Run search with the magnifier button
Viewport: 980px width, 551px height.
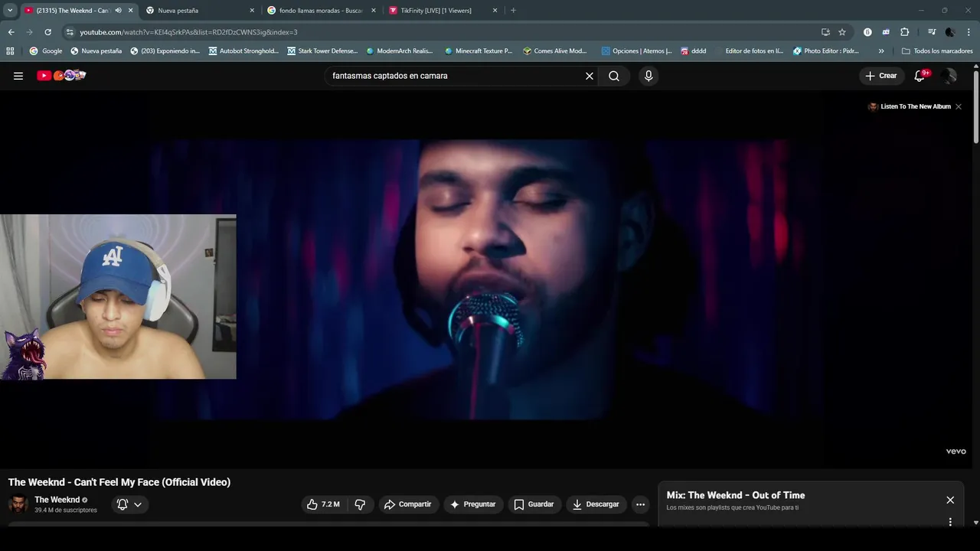pyautogui.click(x=614, y=76)
